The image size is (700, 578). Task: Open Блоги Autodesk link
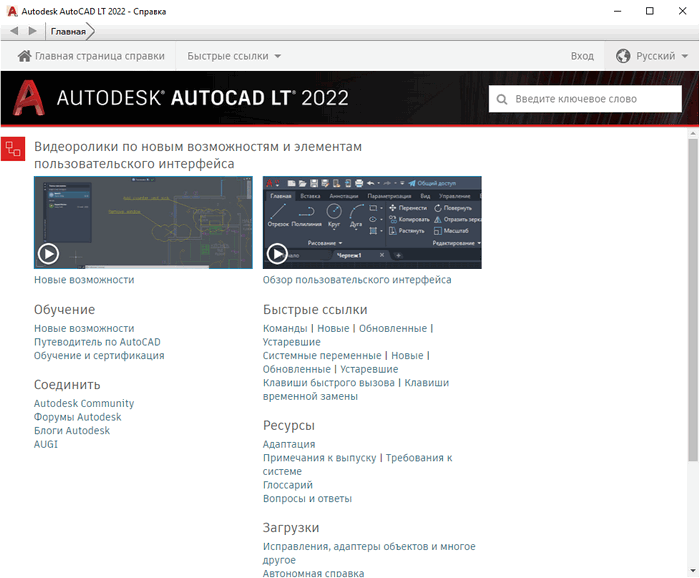click(x=72, y=431)
